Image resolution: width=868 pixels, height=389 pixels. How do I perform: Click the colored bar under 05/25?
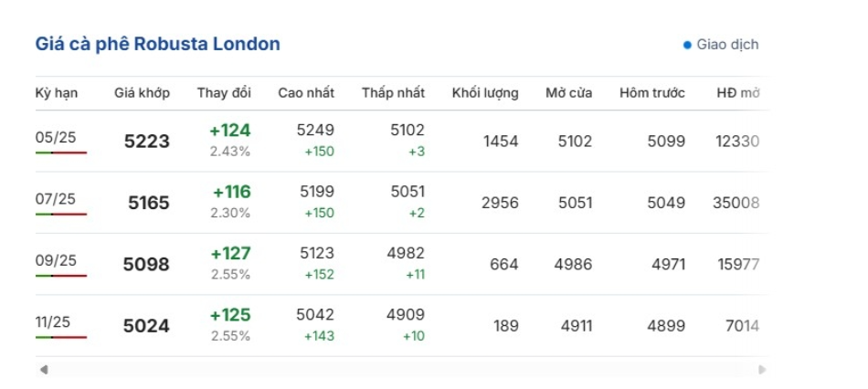point(61,152)
